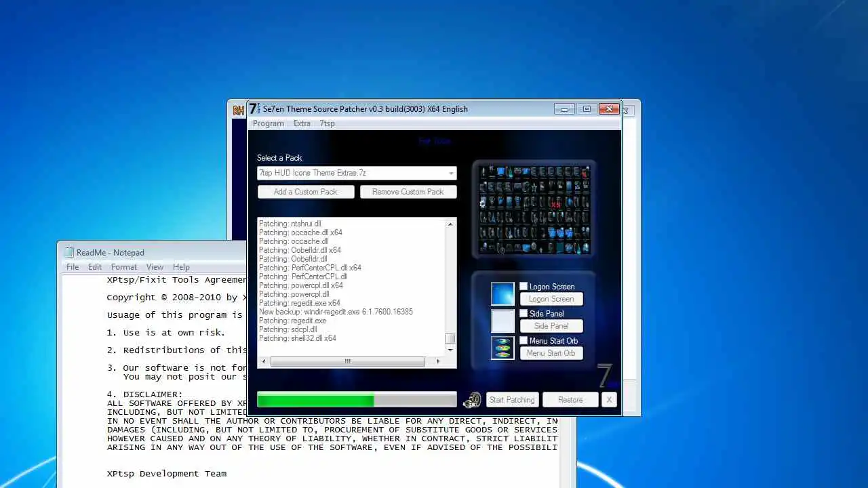Enable the Menu Start Orb checkbox

tap(524, 340)
